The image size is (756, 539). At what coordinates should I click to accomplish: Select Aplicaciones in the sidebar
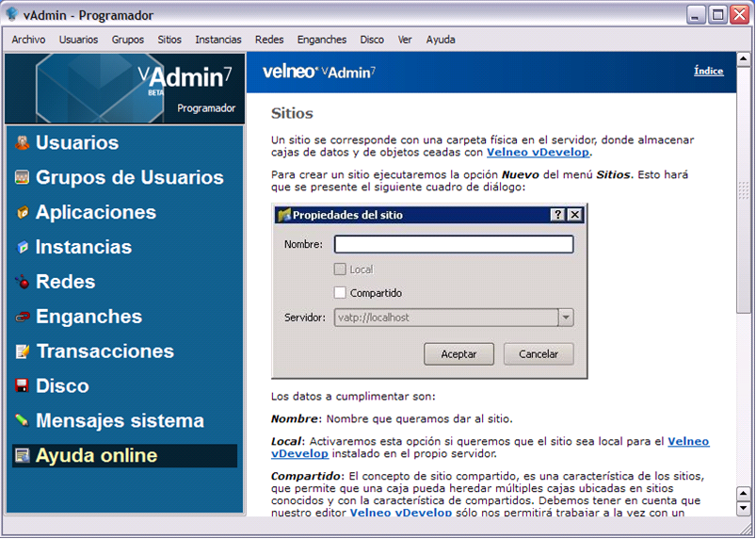pyautogui.click(x=125, y=212)
